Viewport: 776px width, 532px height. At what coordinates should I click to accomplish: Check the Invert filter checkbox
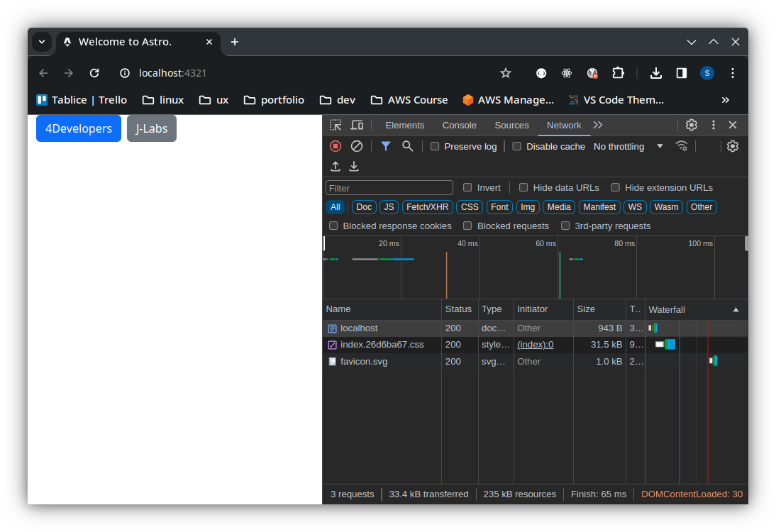(467, 187)
